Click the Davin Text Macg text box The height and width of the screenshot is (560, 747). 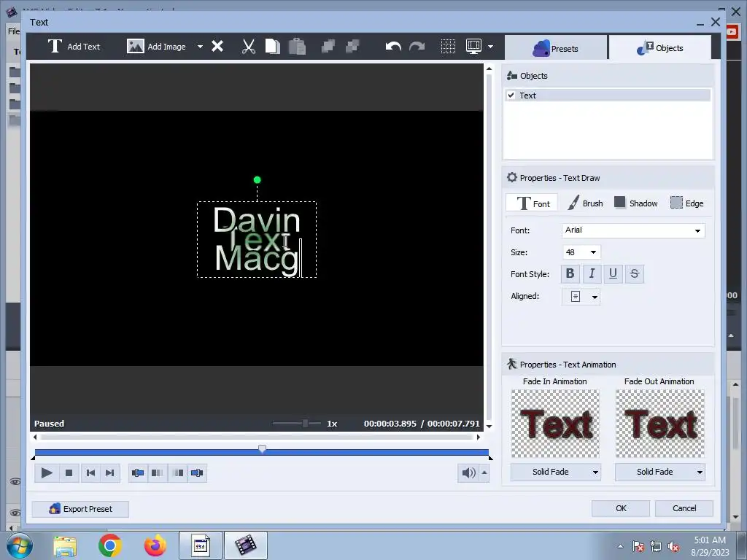257,239
